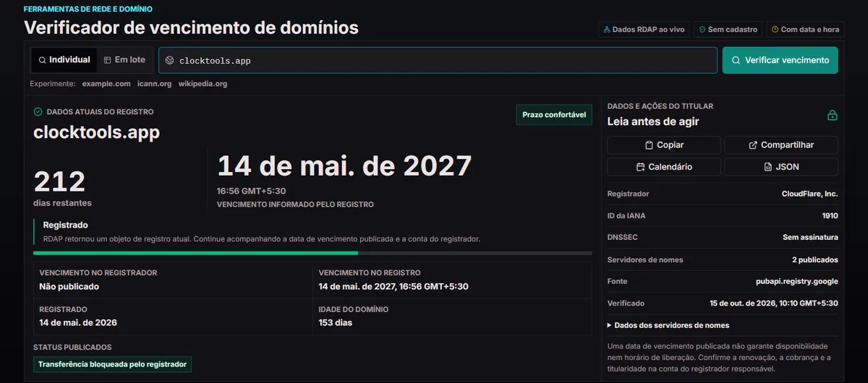Click the shield icon beside Sem cadastro
Screen dimensions: 868x383
pos(702,30)
